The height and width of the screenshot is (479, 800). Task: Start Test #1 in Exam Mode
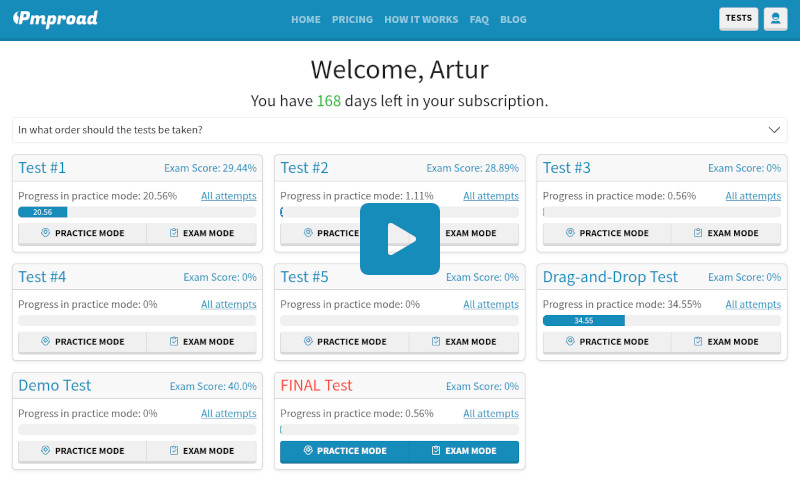202,233
